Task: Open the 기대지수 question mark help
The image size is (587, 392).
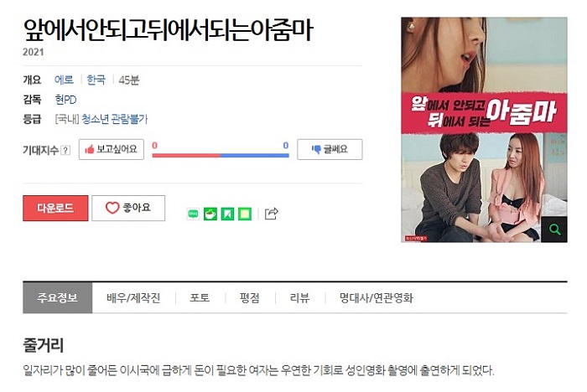Action: coord(65,151)
